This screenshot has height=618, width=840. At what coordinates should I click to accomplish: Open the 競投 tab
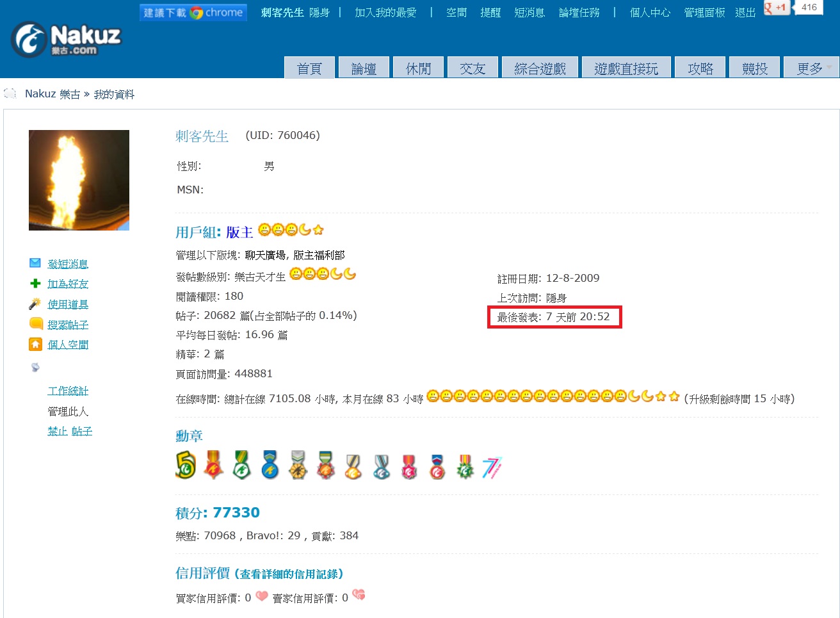click(754, 68)
